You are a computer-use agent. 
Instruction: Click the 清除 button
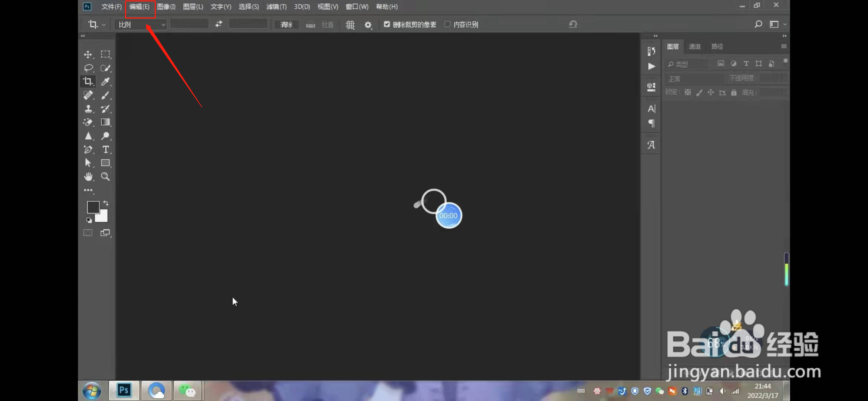click(286, 25)
